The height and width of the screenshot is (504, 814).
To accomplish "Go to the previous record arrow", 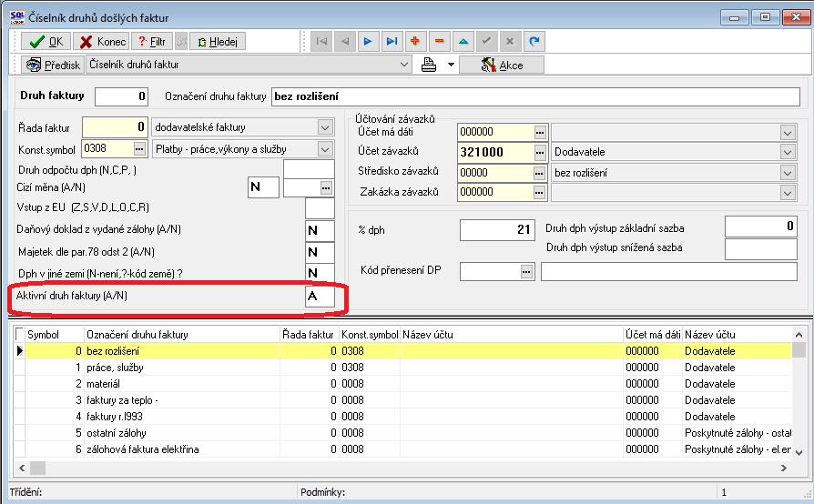I will click(345, 42).
